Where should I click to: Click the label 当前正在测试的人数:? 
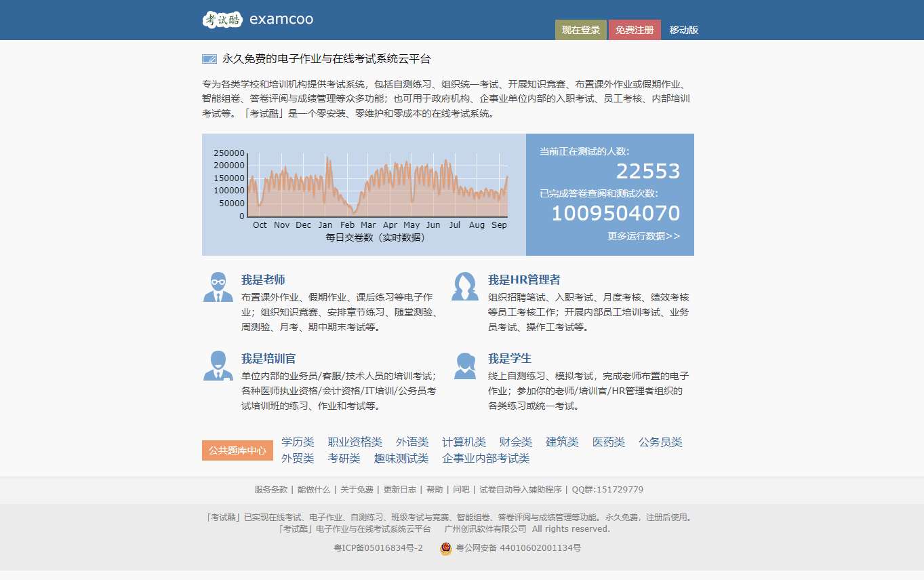(584, 151)
